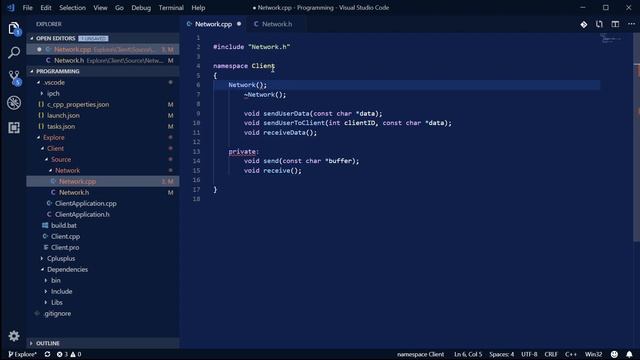Open the Manage gear icon
The width and height of the screenshot is (640, 360).
(x=14, y=336)
